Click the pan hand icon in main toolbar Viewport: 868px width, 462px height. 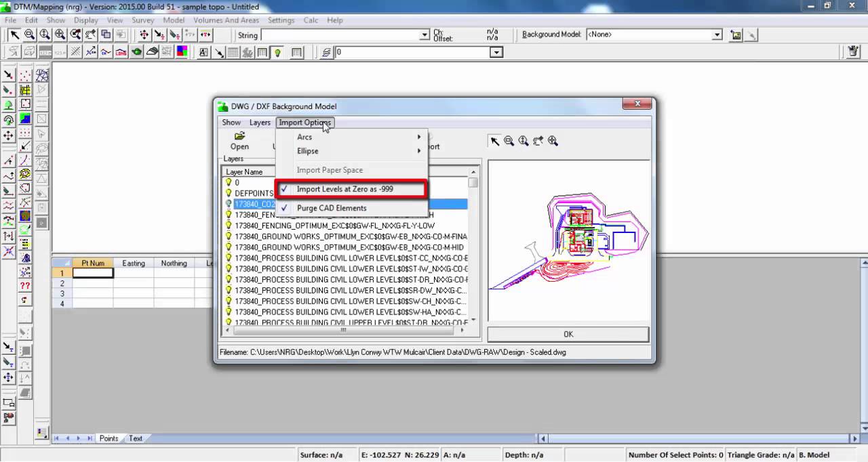[91, 35]
